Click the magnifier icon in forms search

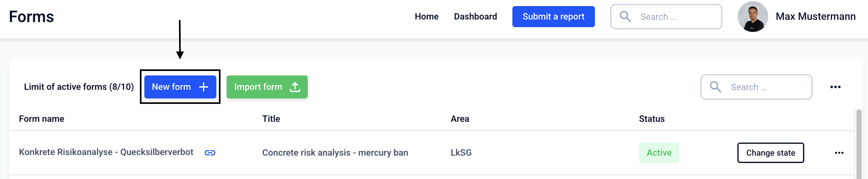tap(715, 87)
